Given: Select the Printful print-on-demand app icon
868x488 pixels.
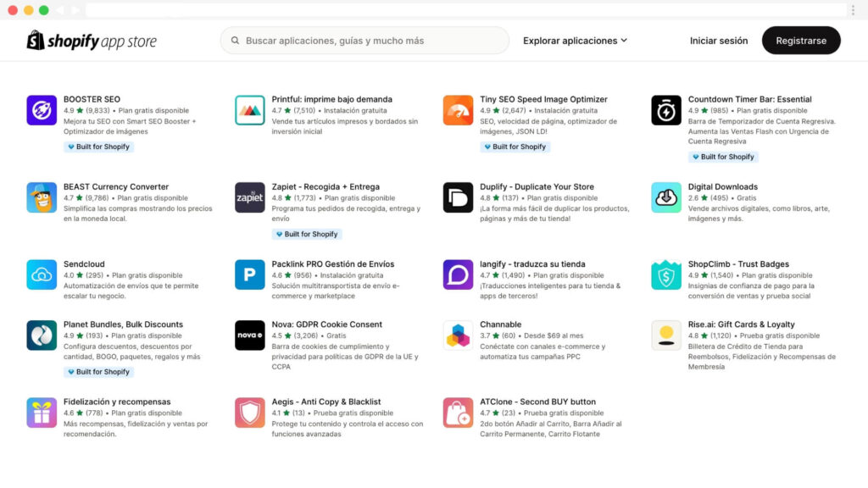Looking at the screenshot, I should pos(249,108).
